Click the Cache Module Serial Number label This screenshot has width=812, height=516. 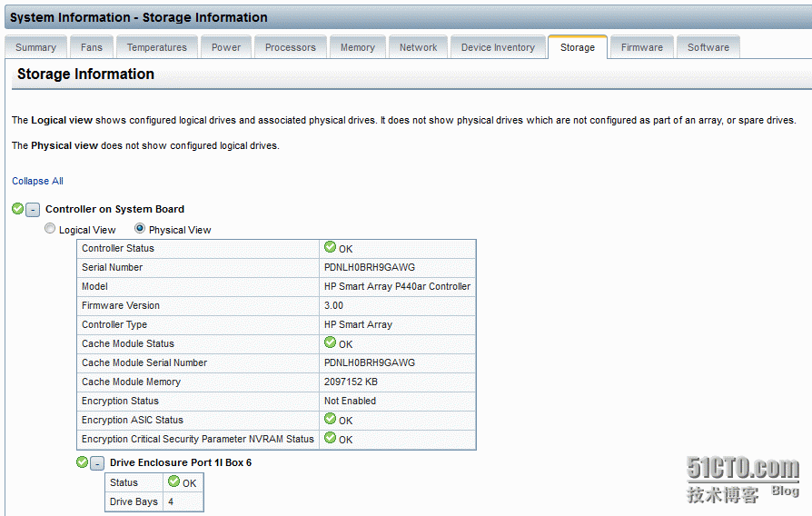(x=144, y=362)
